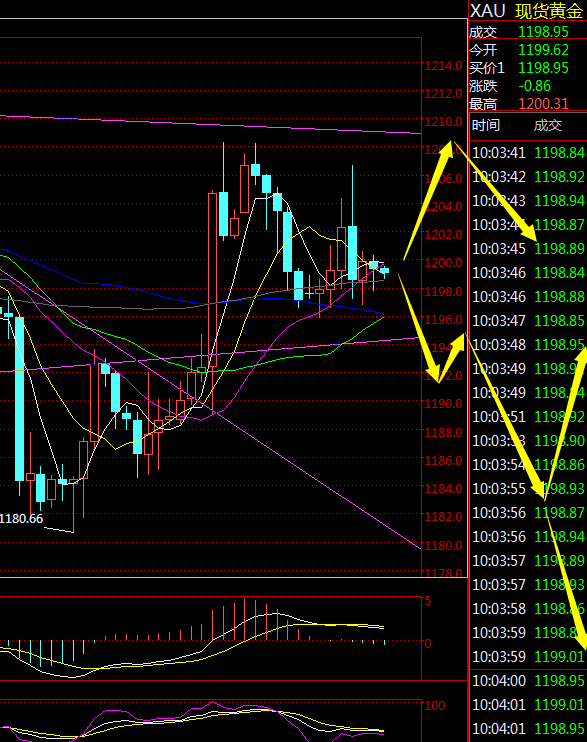Click the 1184.0 price axis label

tap(443, 488)
